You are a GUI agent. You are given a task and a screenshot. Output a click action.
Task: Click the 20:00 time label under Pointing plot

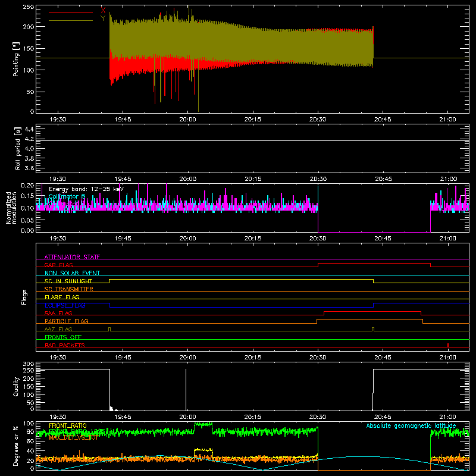[187, 120]
